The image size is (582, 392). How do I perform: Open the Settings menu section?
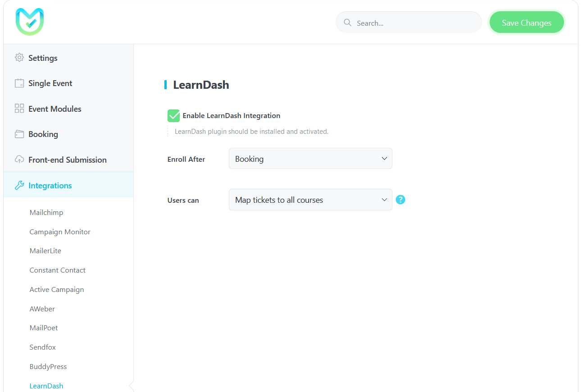(x=68, y=58)
